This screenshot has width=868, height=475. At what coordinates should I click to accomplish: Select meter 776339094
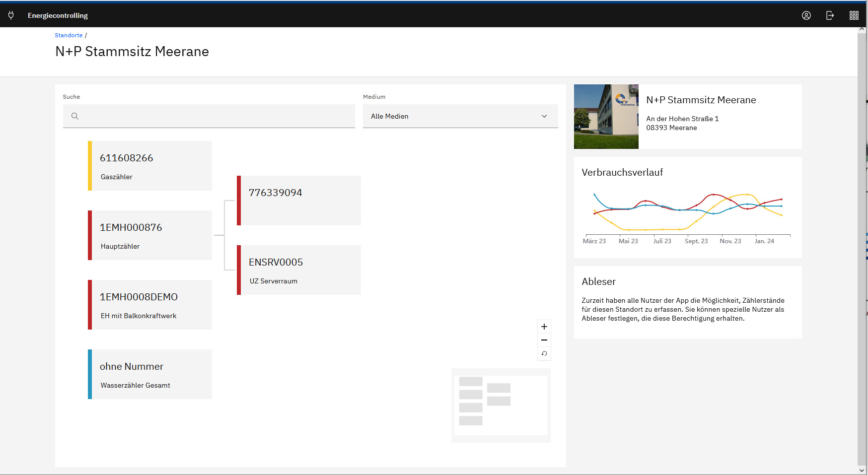tap(299, 201)
